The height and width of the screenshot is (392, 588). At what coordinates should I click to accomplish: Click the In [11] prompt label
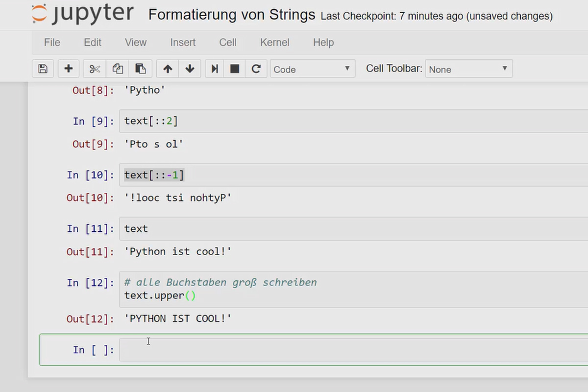[90, 229]
